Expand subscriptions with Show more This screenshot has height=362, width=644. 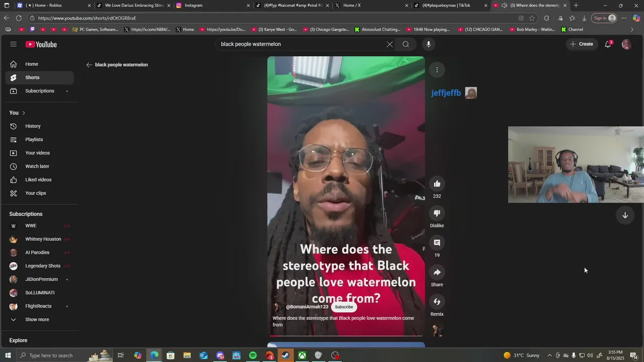click(x=37, y=320)
